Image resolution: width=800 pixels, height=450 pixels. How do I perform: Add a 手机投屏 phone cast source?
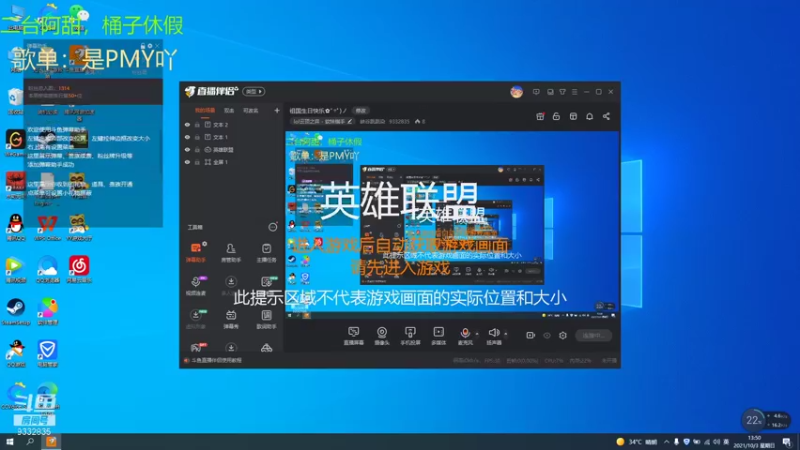(x=410, y=336)
